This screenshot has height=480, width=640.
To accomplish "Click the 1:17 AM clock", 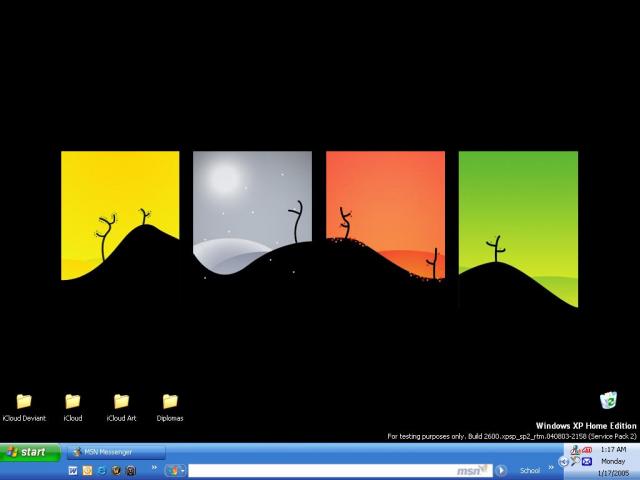I will pyautogui.click(x=613, y=449).
